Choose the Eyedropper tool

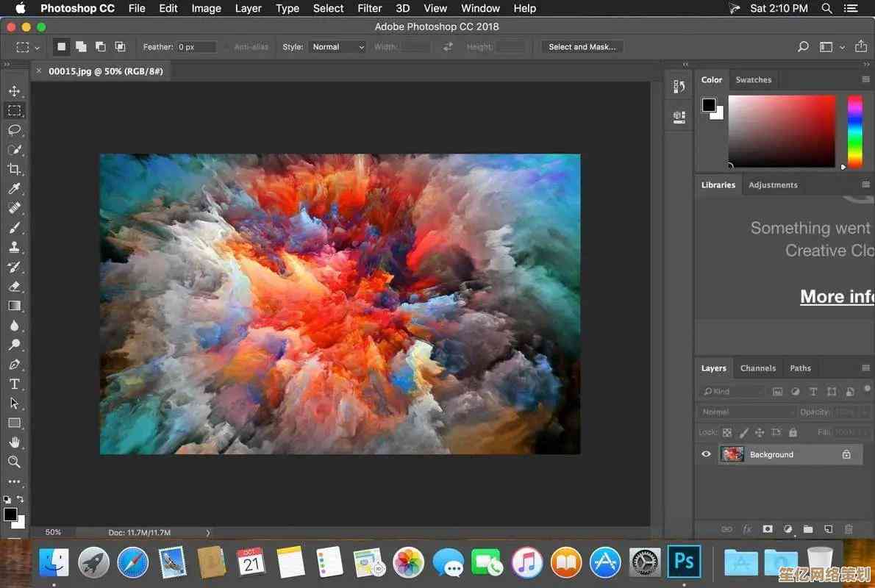click(14, 189)
